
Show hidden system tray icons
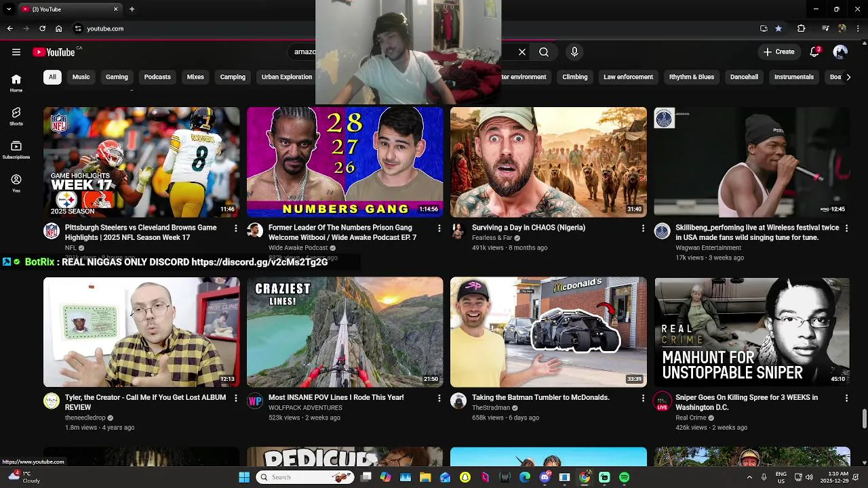(x=749, y=477)
